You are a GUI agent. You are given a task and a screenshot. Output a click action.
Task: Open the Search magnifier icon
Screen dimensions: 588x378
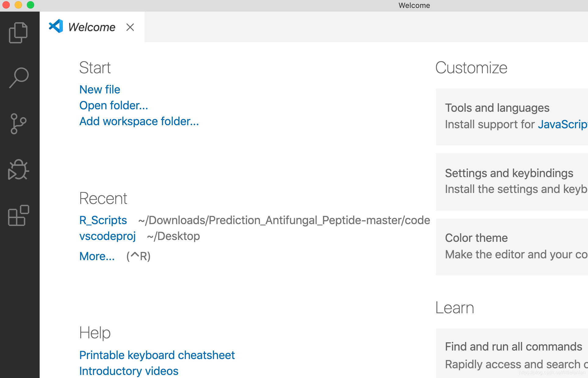click(x=19, y=78)
